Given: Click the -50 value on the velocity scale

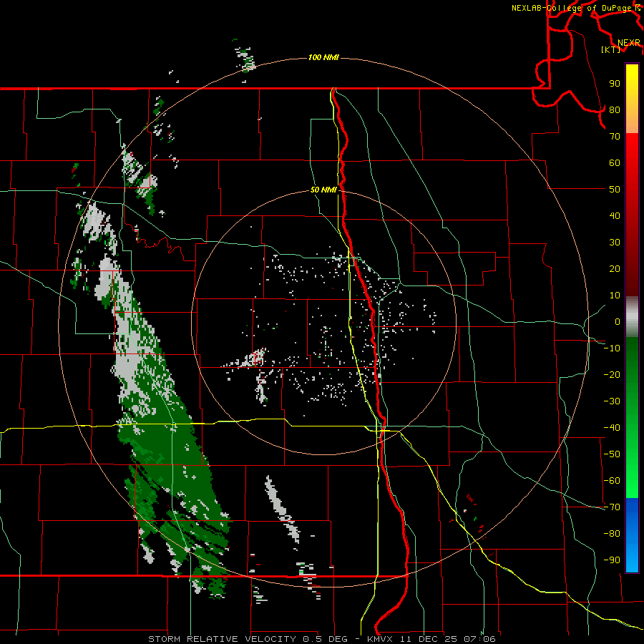Looking at the screenshot, I should coord(612,454).
